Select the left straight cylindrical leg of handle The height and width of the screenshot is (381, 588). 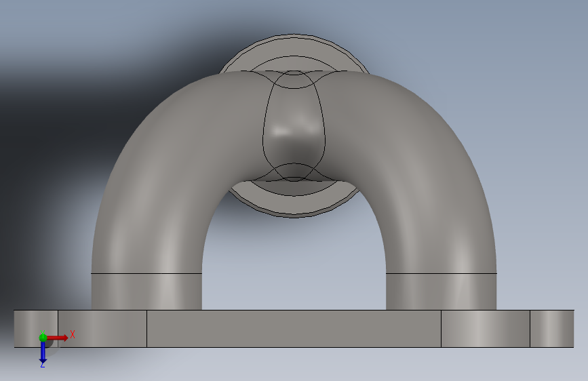146,292
